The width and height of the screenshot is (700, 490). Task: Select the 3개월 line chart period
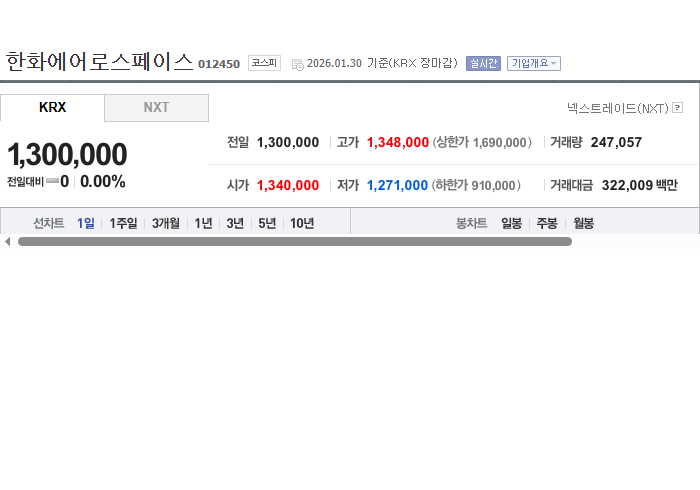pos(166,223)
